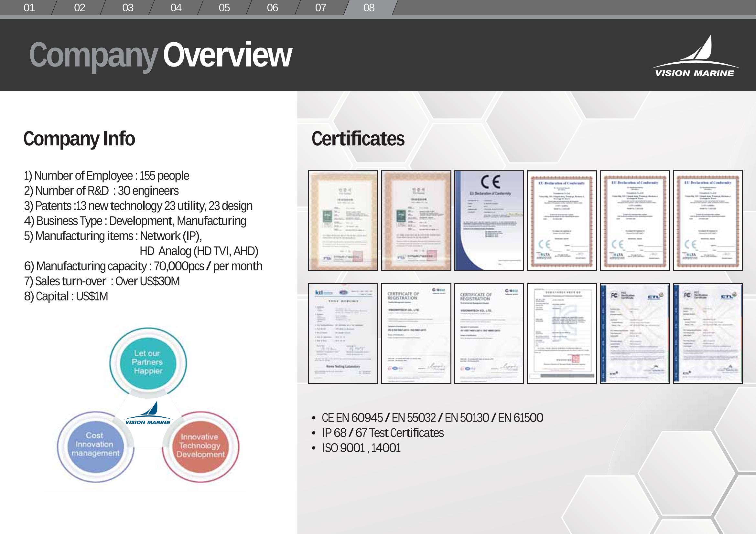Select the ISO 9001, 14001 bullet text
The height and width of the screenshot is (534, 756).
(361, 448)
